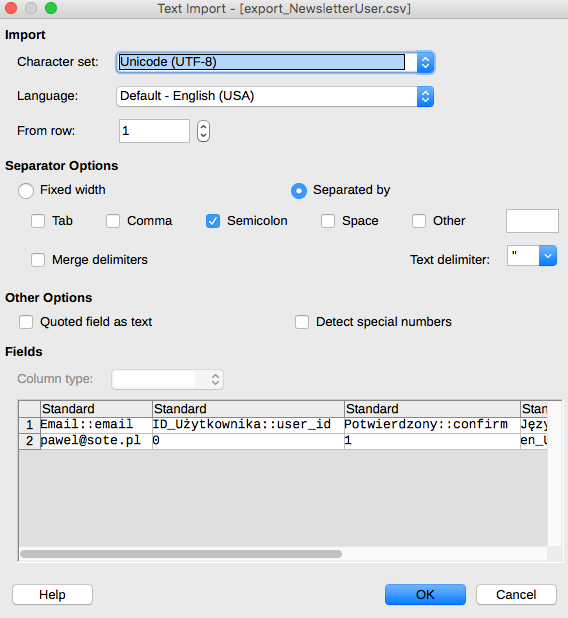Select the Email::email column header
Screen dimensions: 568x618
96,409
